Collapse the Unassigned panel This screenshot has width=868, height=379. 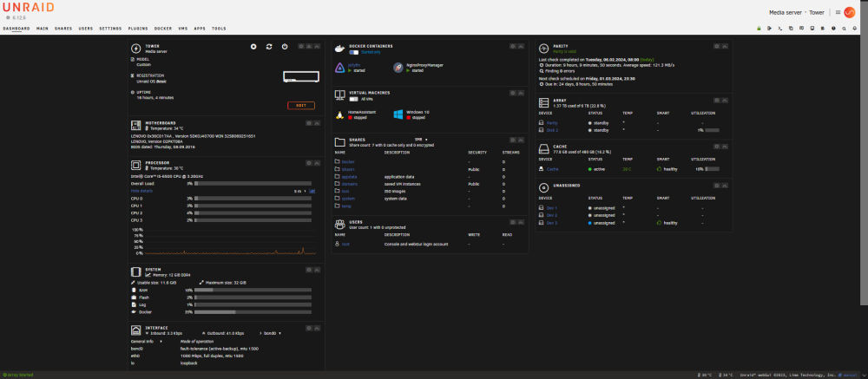pos(724,186)
